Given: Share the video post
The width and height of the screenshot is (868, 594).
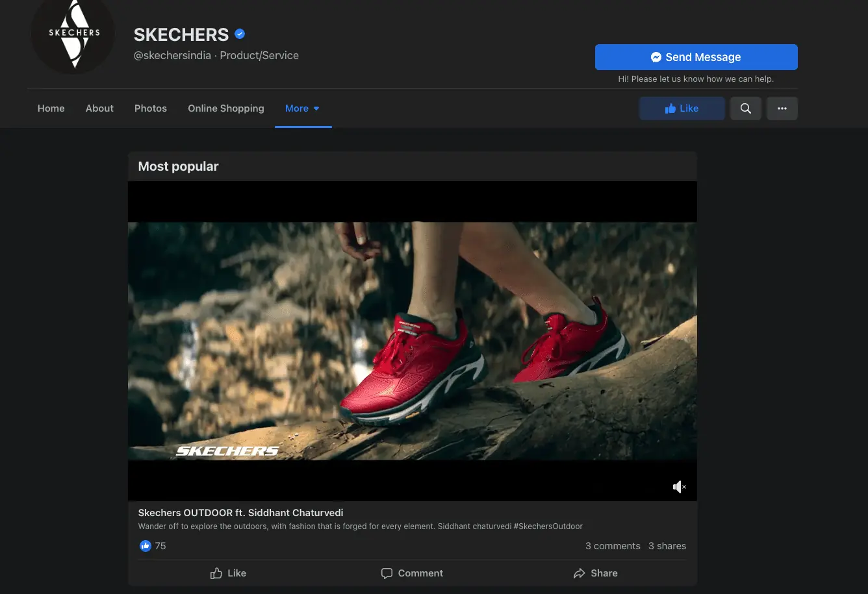Looking at the screenshot, I should [595, 573].
